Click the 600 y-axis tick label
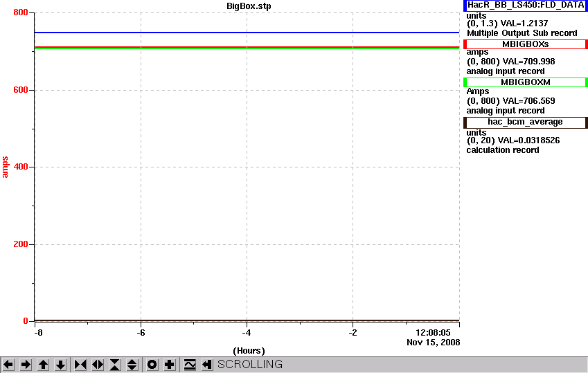Image resolution: width=588 pixels, height=373 pixels. pos(21,90)
